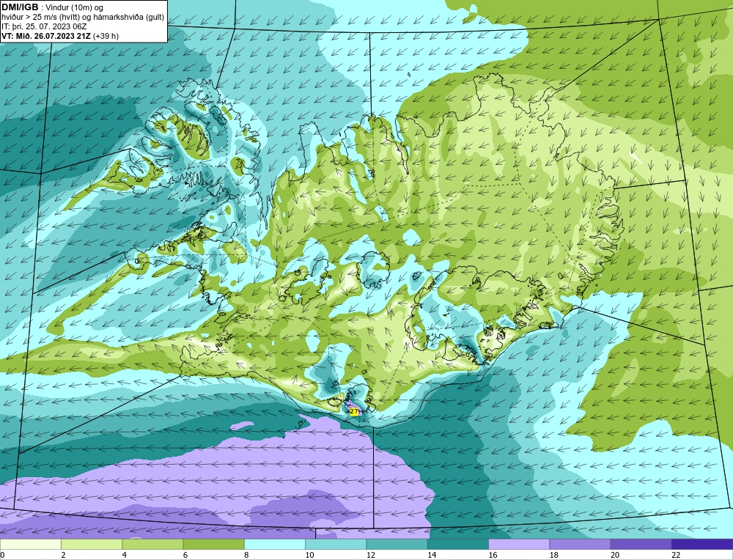Click the legend label '4'
The image size is (733, 560).
[125, 555]
